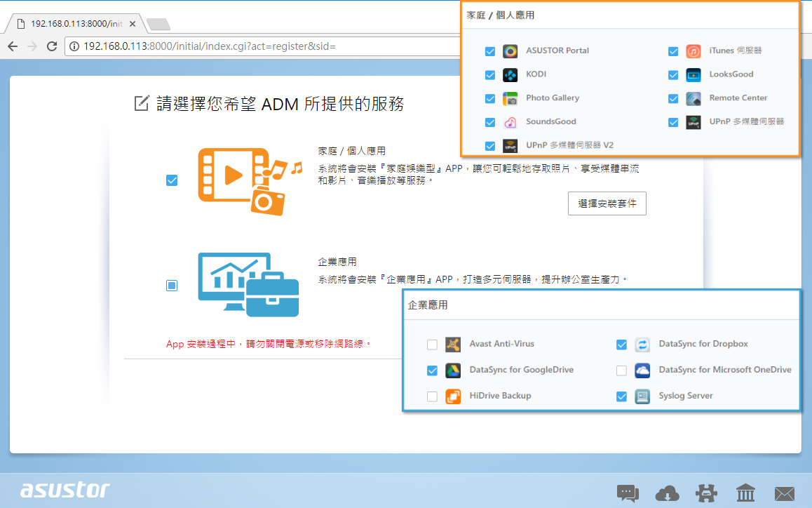Click the KODI app icon
The width and height of the screenshot is (812, 508).
(510, 74)
